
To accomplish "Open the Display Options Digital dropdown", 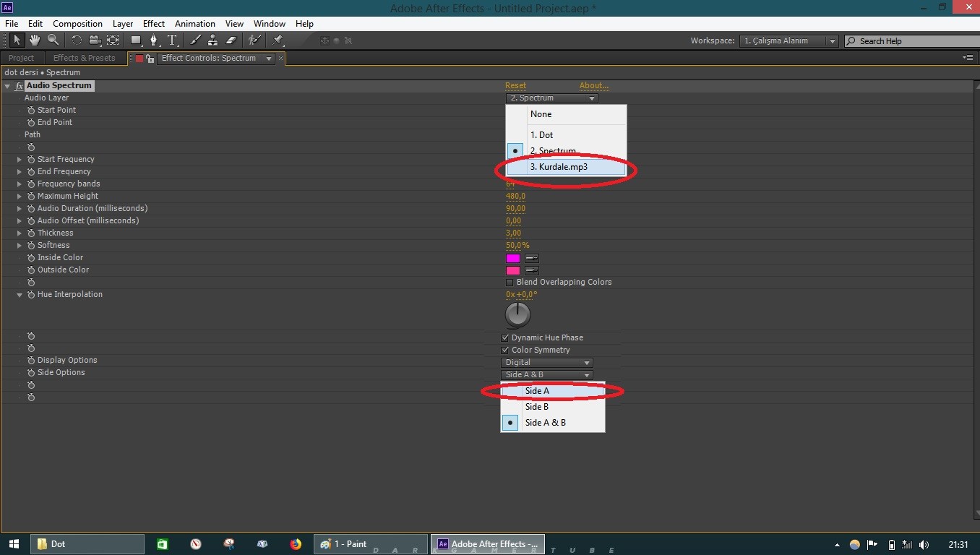I will coord(547,363).
